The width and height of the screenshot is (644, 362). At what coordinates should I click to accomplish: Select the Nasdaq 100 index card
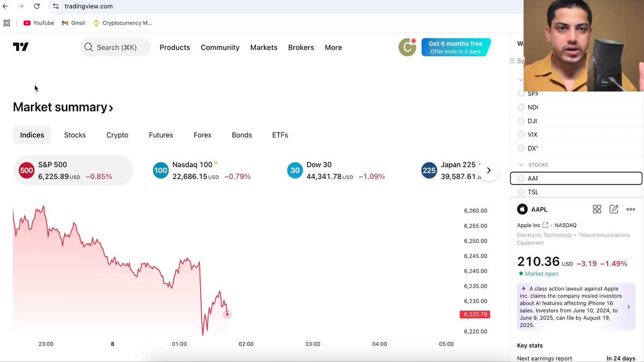coord(202,171)
